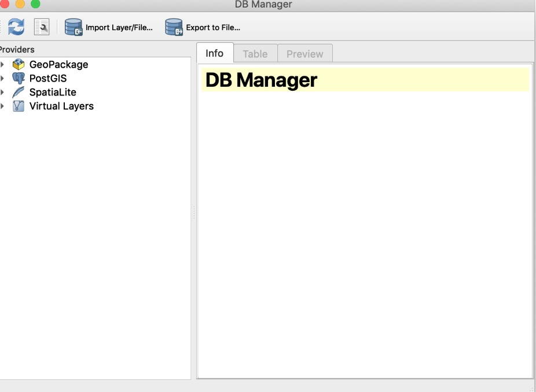
Task: Switch to the Info tab
Action: coord(215,53)
